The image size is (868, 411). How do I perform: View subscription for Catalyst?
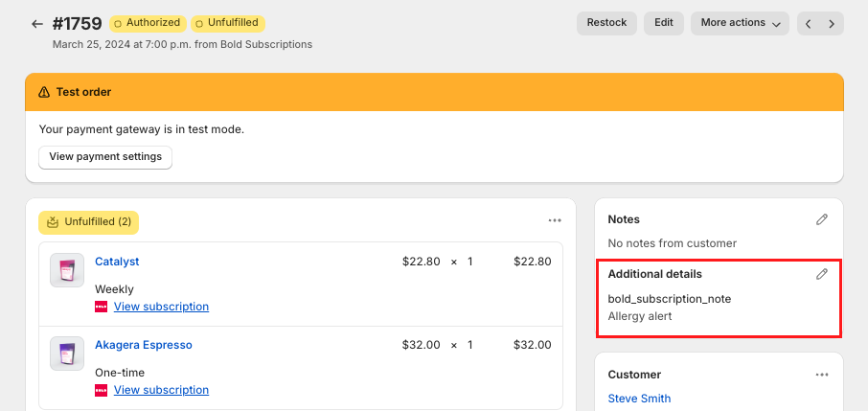coord(161,307)
